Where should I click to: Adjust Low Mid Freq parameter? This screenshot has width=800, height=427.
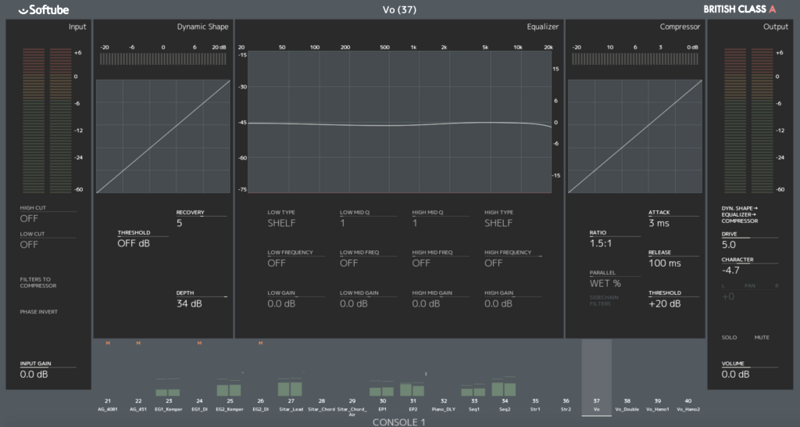click(367, 259)
